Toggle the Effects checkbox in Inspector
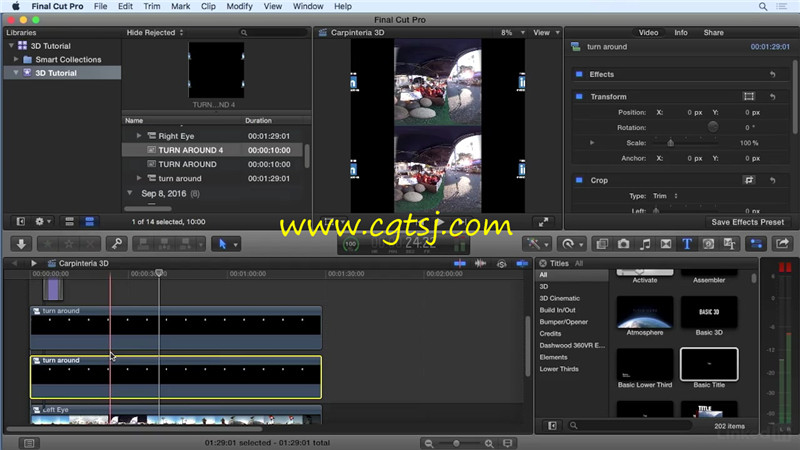Screen dimensions: 800x450 (x=579, y=74)
